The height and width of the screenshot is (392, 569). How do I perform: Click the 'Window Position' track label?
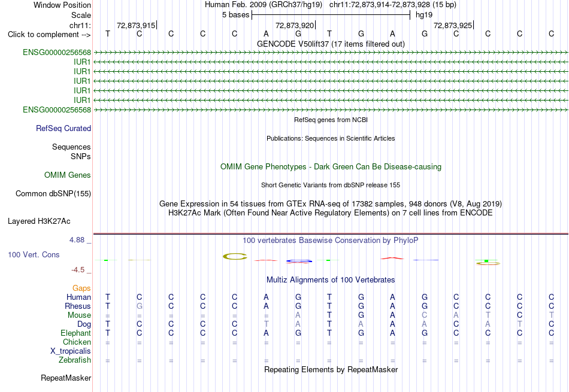(x=62, y=5)
